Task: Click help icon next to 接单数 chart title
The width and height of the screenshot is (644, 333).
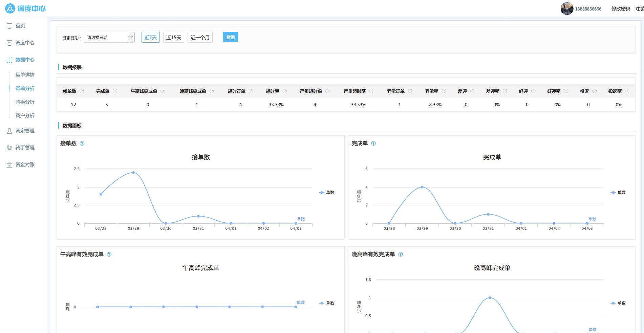Action: (82, 143)
